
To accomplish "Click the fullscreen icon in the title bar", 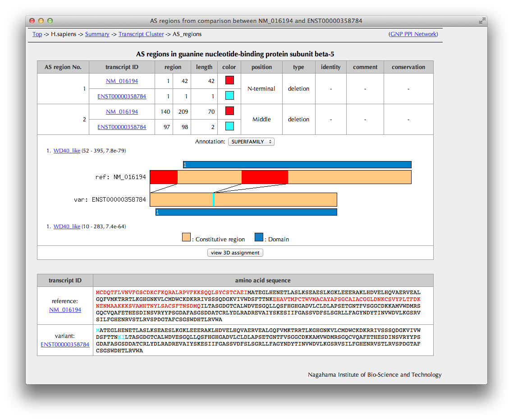I will pyautogui.click(x=482, y=21).
